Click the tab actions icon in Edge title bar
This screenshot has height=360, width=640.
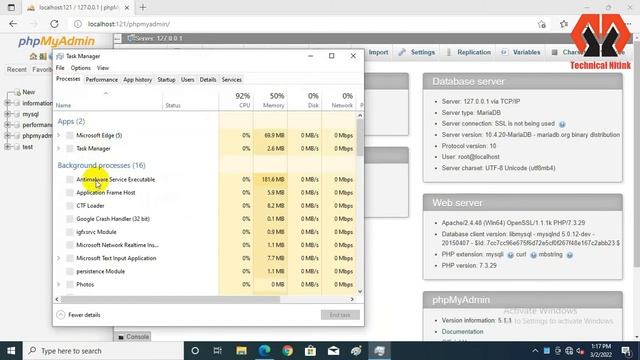click(x=11, y=7)
